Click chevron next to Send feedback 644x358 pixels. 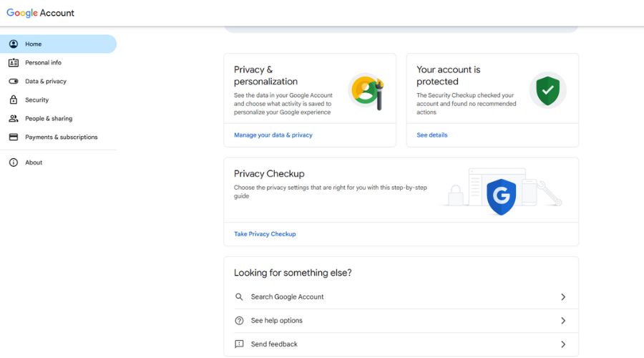coord(563,344)
